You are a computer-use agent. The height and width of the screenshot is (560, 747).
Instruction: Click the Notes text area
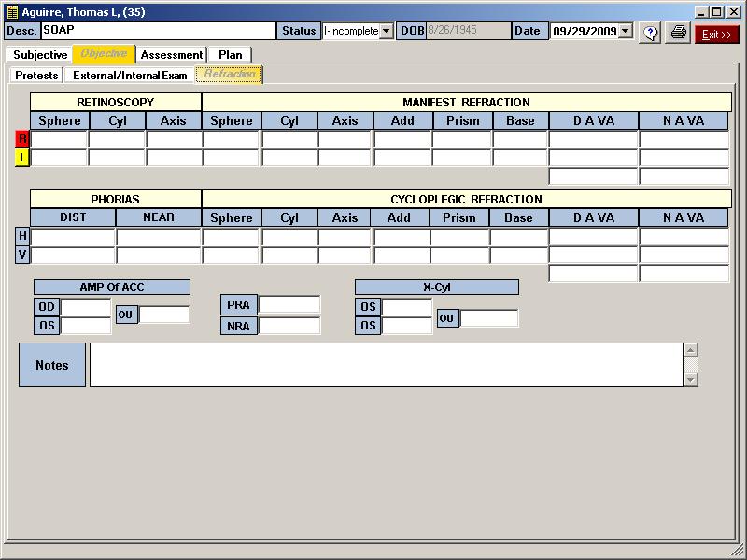click(386, 365)
